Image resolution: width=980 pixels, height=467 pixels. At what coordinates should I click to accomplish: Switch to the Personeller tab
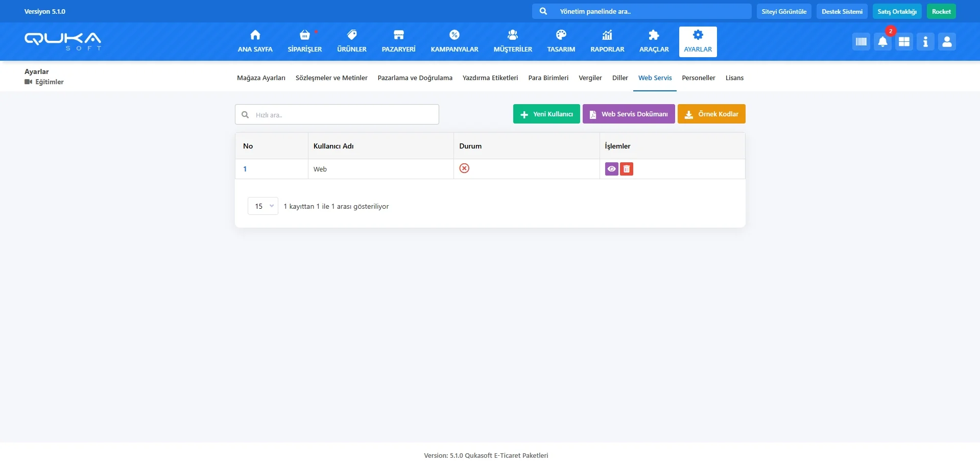pos(698,78)
